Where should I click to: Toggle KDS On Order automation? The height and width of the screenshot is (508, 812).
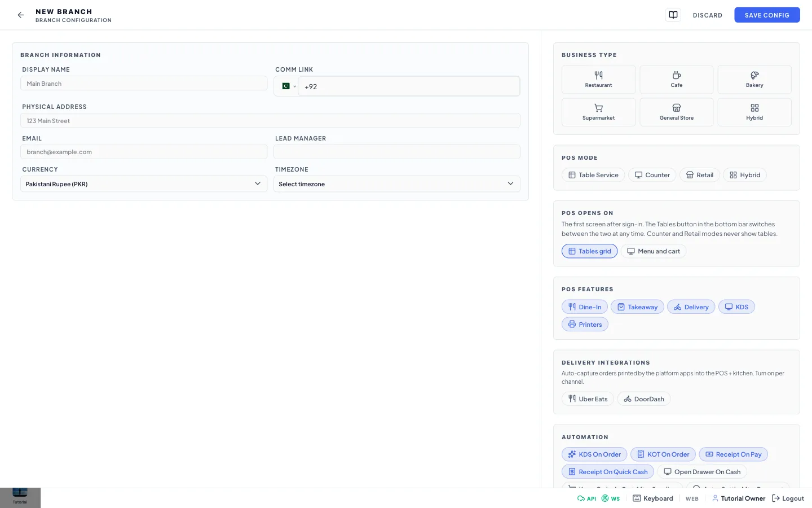pos(594,454)
